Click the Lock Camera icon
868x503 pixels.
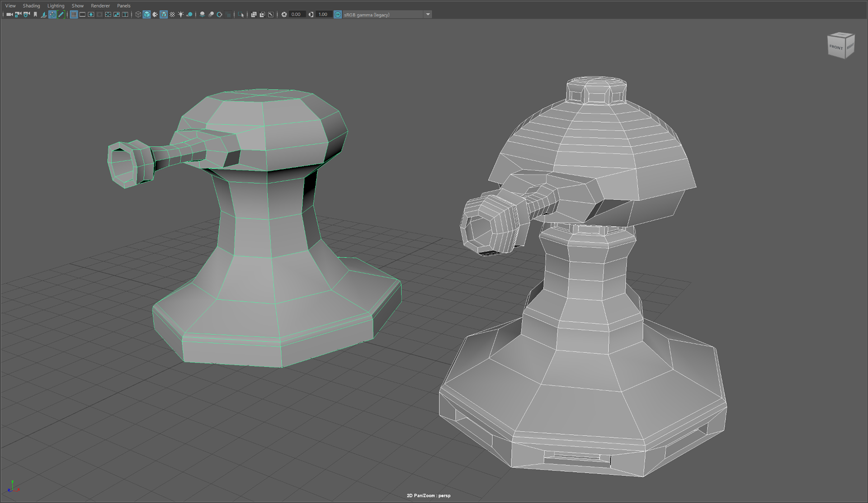coord(18,14)
